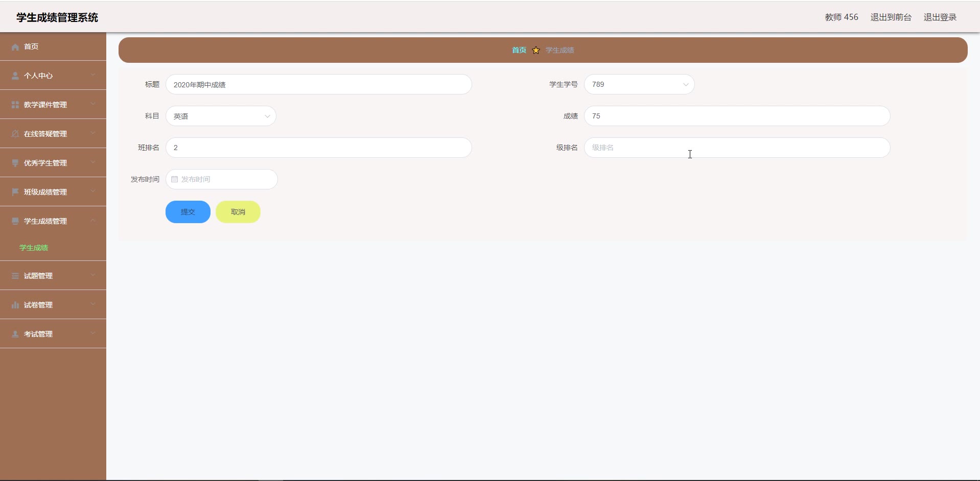Open 试卷管理 menu item
The image size is (980, 481).
(53, 305)
